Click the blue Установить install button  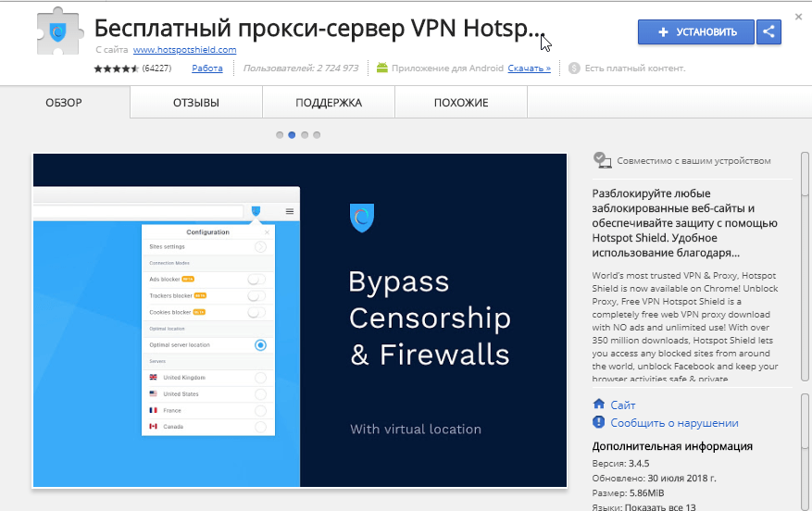[696, 32]
